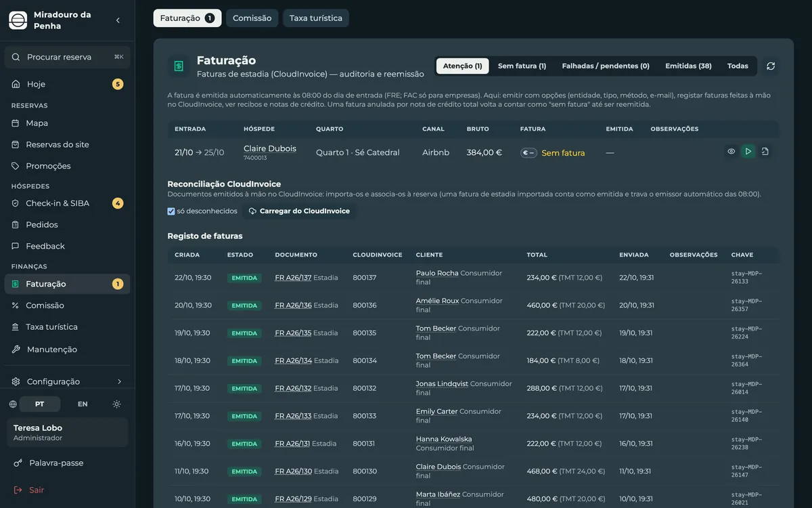Open Mapa under Reservas

coord(68,123)
